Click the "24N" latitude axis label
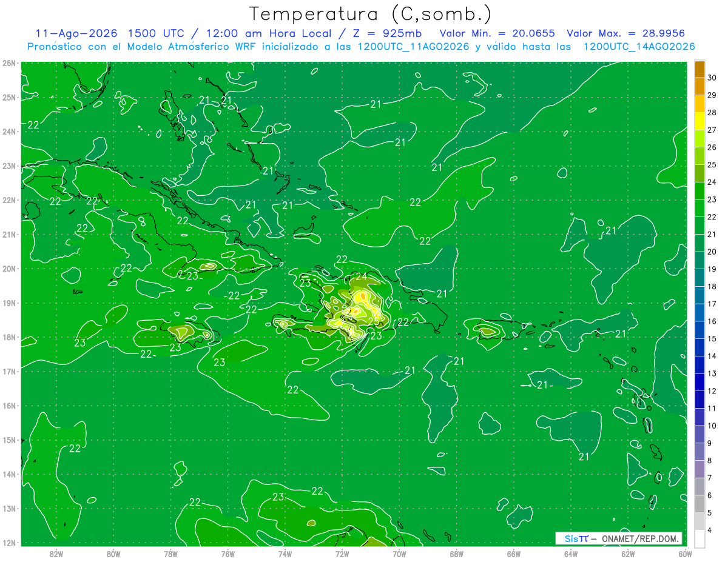The image size is (728, 562). click(x=8, y=132)
